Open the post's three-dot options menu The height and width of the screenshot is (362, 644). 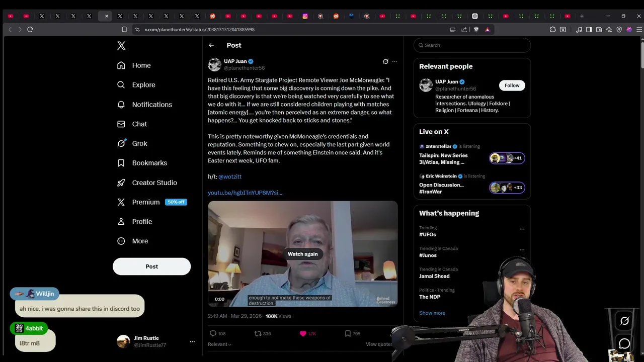coord(394,61)
